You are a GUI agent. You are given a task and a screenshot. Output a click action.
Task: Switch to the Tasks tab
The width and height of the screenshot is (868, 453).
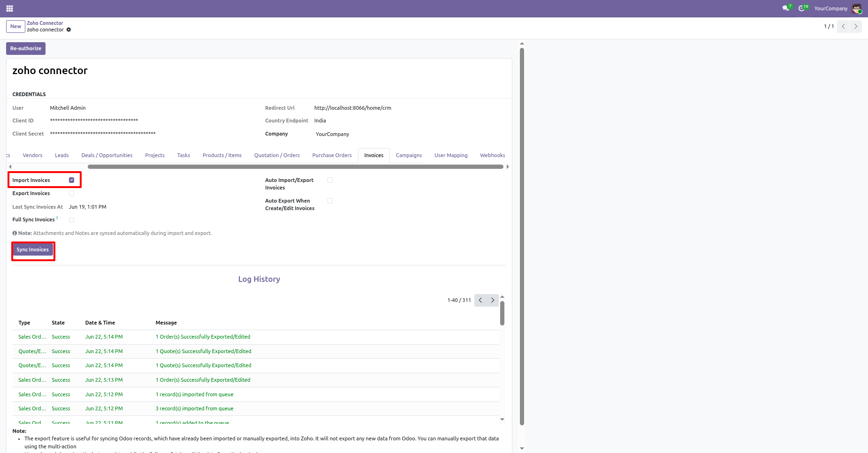pos(183,155)
